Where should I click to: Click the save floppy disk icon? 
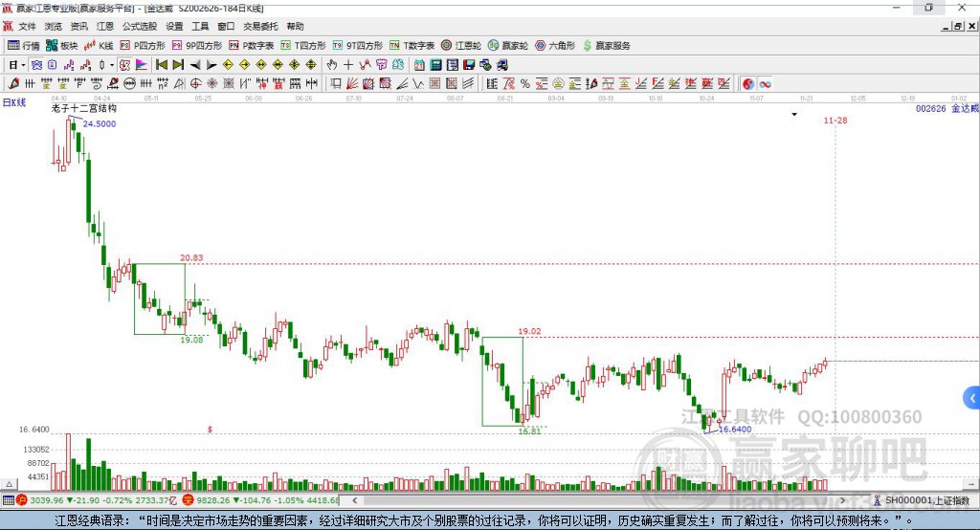(469, 65)
